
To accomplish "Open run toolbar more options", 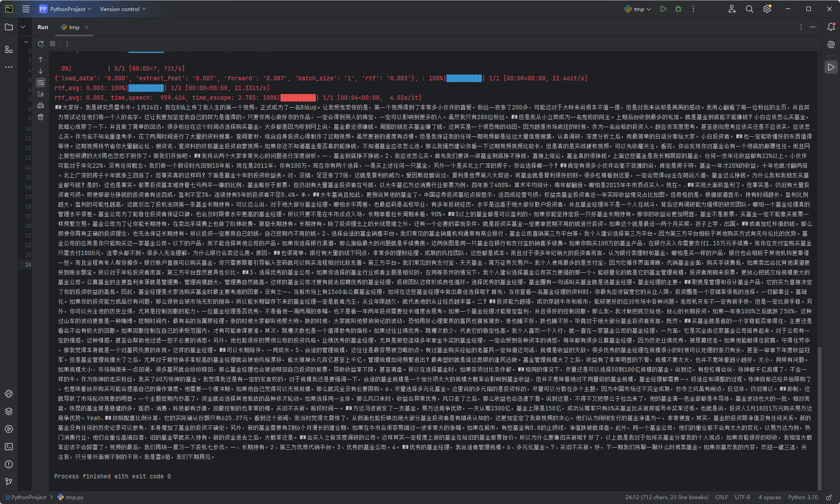I will click(67, 44).
